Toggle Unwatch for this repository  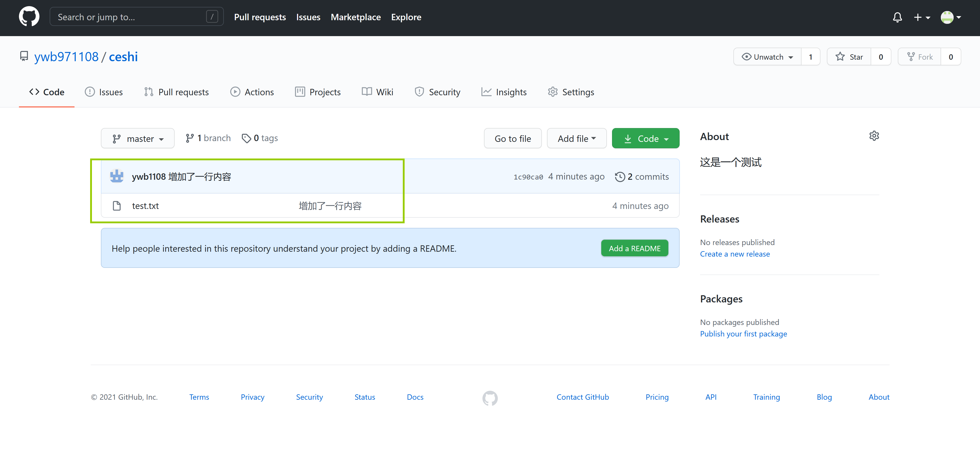tap(767, 57)
